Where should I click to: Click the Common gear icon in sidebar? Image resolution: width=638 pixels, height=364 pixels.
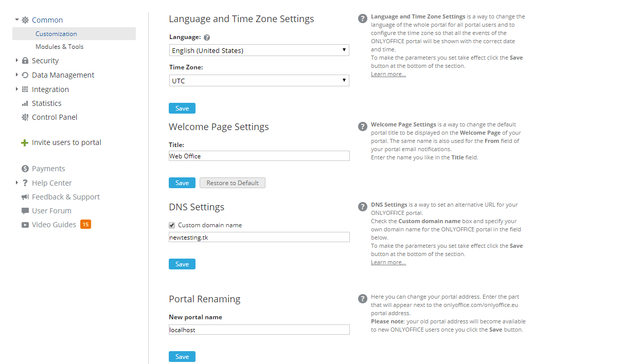25,20
